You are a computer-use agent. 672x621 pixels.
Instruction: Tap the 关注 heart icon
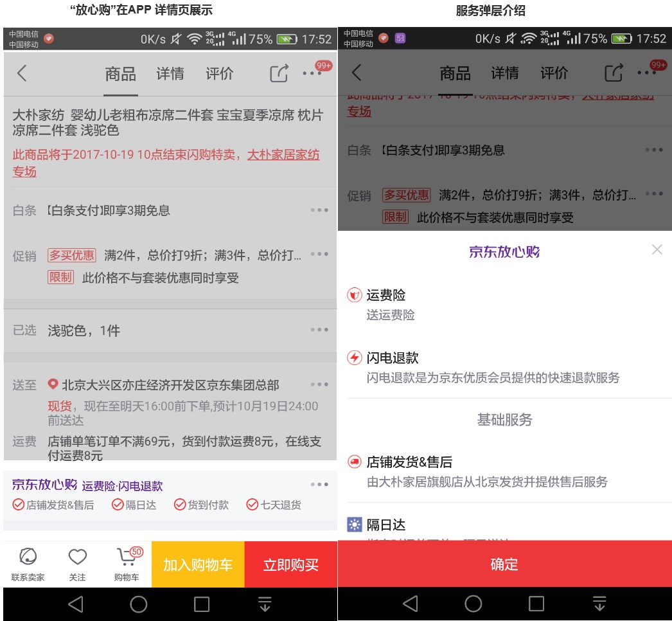(78, 564)
